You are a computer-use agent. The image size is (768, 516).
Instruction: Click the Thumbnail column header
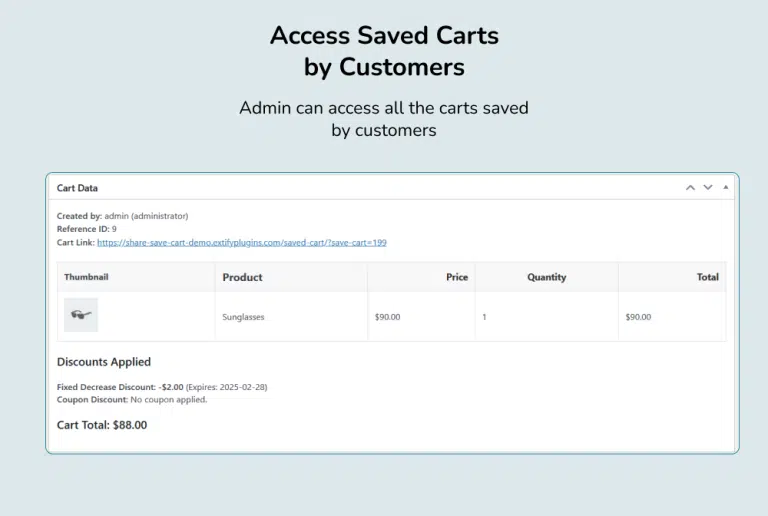coord(86,277)
